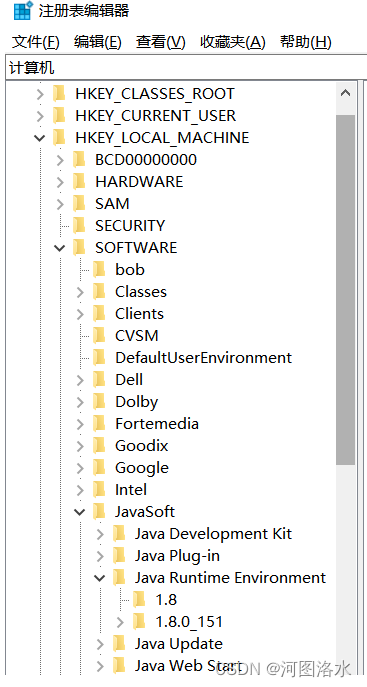Click the Intel folder icon

[99, 490]
